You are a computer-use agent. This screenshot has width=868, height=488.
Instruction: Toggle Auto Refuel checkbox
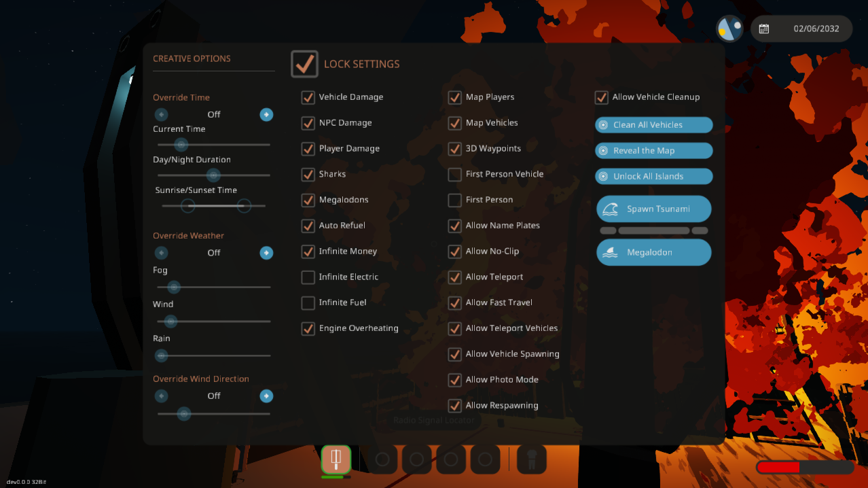click(308, 226)
